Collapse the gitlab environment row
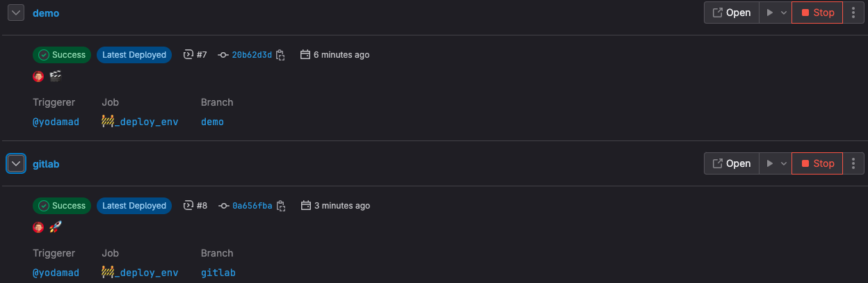The width and height of the screenshot is (868, 283). pos(16,163)
